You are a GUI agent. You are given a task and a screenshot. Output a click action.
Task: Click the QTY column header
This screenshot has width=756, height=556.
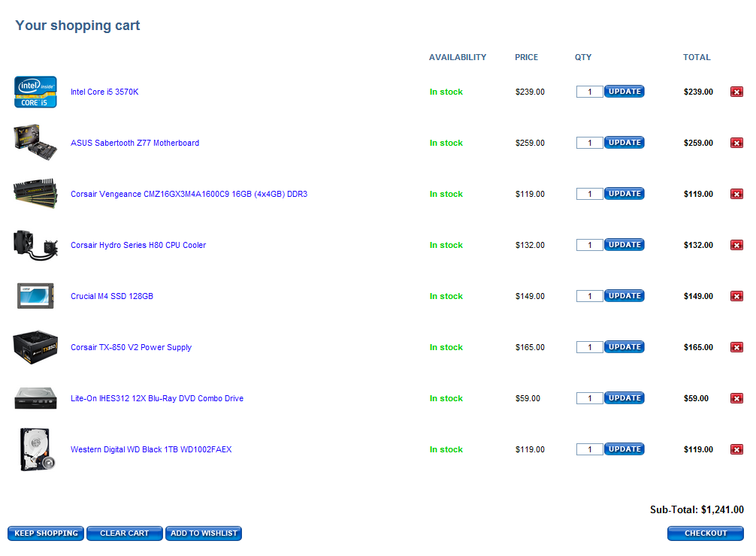[583, 57]
